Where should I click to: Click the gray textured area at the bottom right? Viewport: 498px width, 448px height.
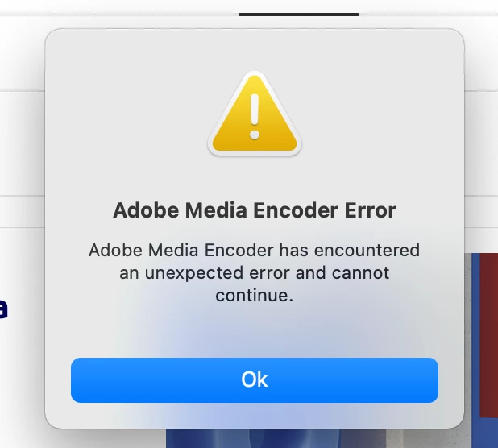[x=429, y=439]
